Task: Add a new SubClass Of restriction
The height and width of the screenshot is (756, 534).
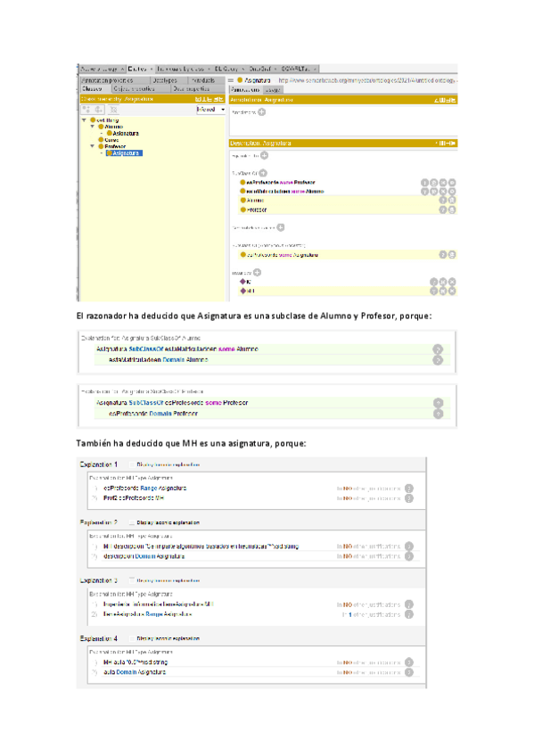Action: click(263, 173)
